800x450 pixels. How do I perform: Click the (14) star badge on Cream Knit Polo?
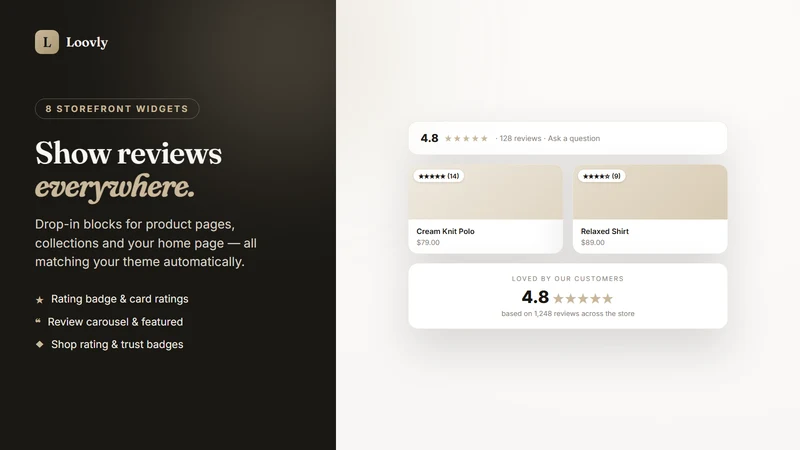tap(438, 176)
